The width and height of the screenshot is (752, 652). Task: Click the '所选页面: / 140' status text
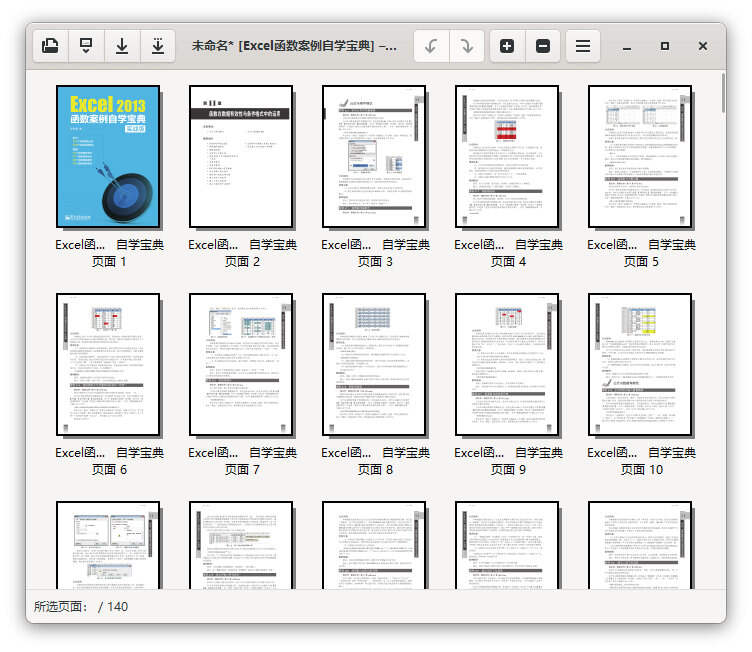(81, 606)
